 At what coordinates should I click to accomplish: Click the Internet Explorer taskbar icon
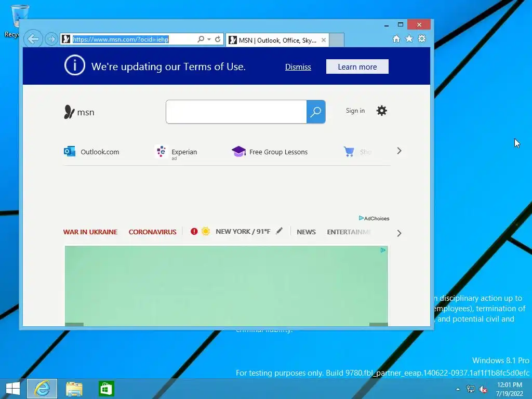[x=42, y=389]
